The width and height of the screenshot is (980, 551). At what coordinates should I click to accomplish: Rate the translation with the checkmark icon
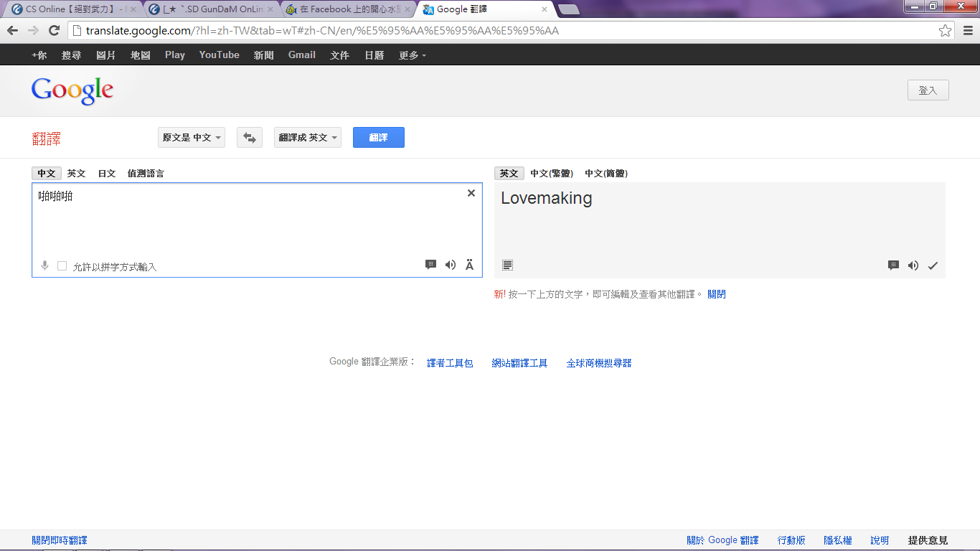pos(933,265)
